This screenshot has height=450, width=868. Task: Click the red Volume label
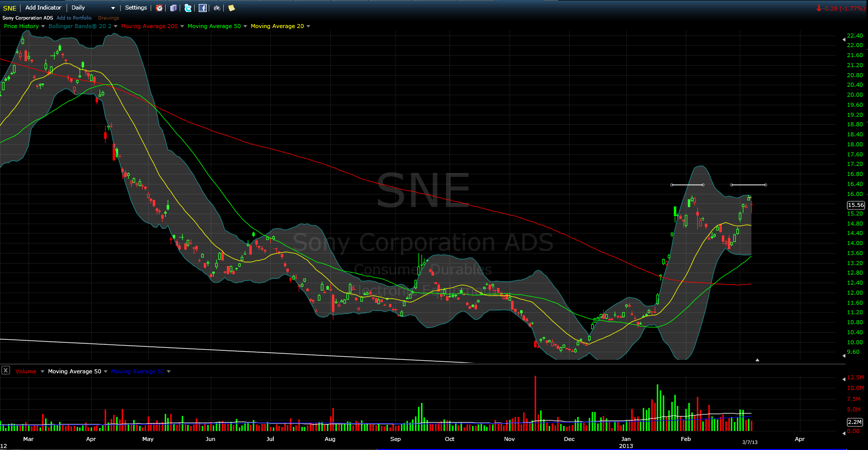26,371
